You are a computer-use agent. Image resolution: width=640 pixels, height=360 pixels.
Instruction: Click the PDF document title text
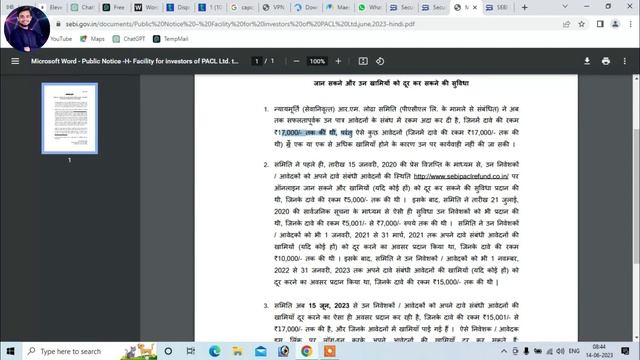135,61
